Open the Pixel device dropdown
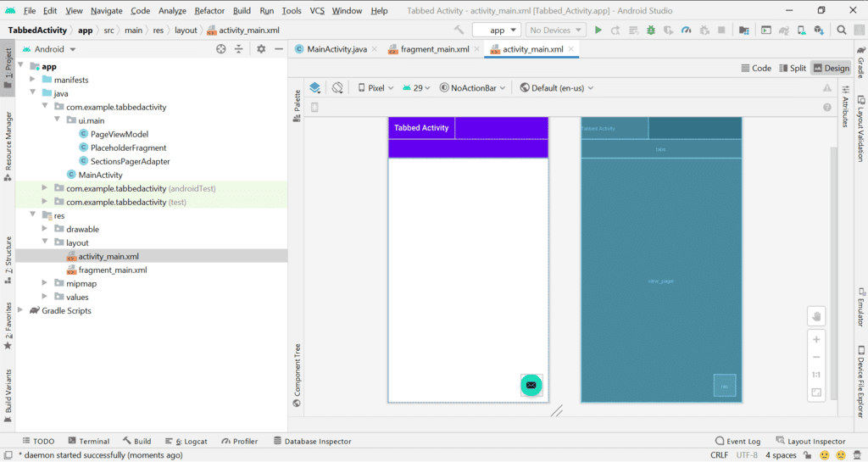This screenshot has height=462, width=868. tap(376, 88)
